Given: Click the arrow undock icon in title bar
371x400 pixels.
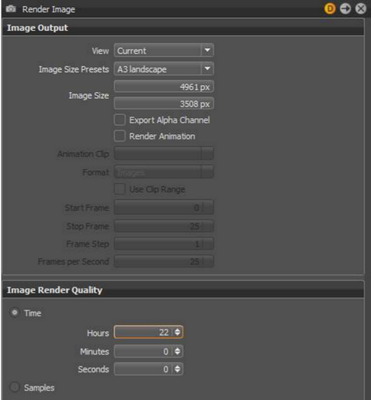Looking at the screenshot, I should [x=345, y=9].
